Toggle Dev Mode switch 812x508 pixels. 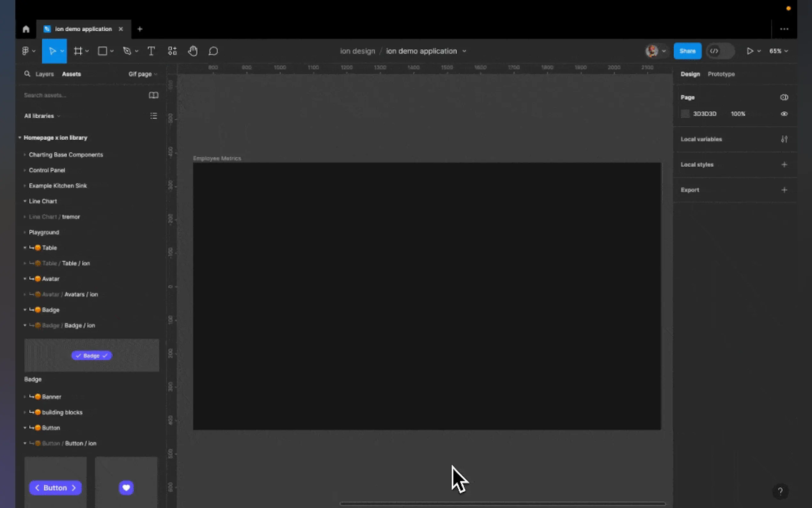(x=720, y=51)
